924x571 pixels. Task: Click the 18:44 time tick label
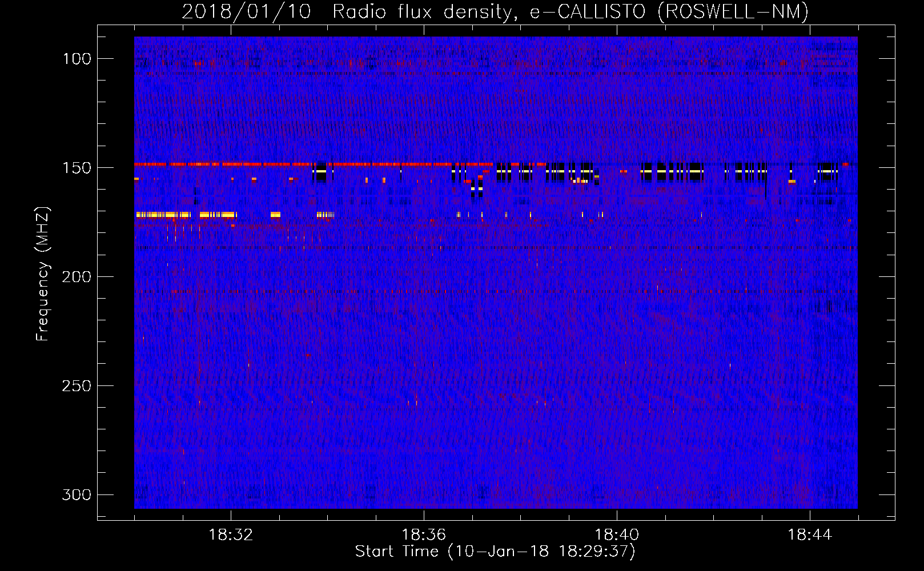(810, 535)
